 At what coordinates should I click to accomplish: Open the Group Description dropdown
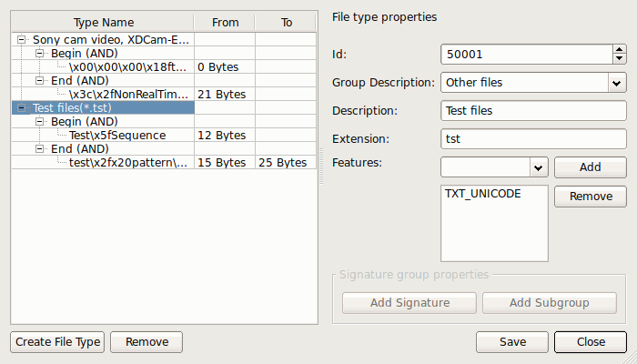pyautogui.click(x=533, y=83)
